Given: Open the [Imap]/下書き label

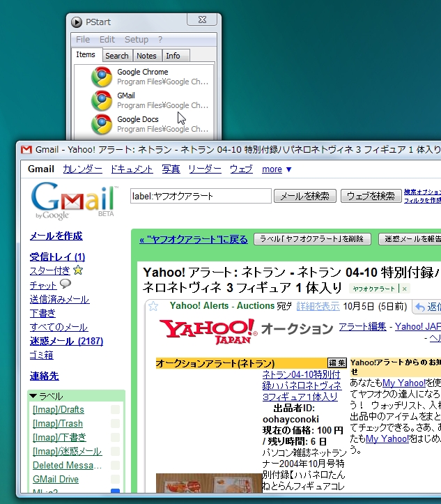Looking at the screenshot, I should point(59,437).
